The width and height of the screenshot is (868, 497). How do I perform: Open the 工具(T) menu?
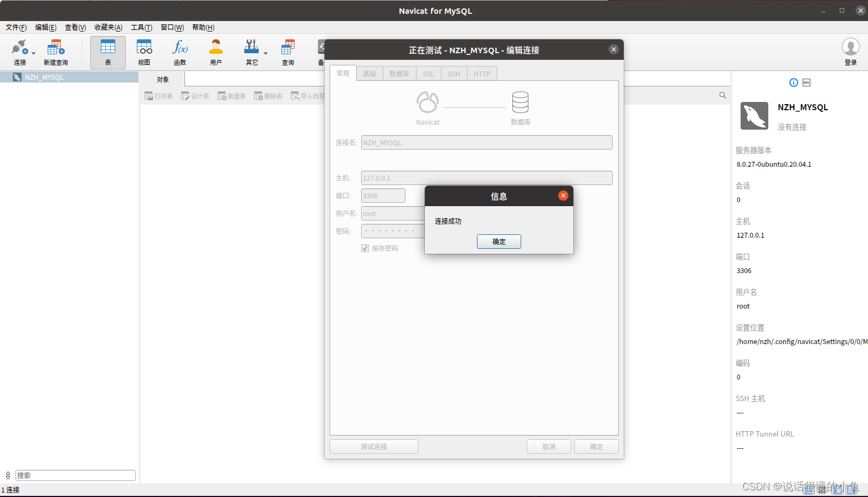(142, 27)
